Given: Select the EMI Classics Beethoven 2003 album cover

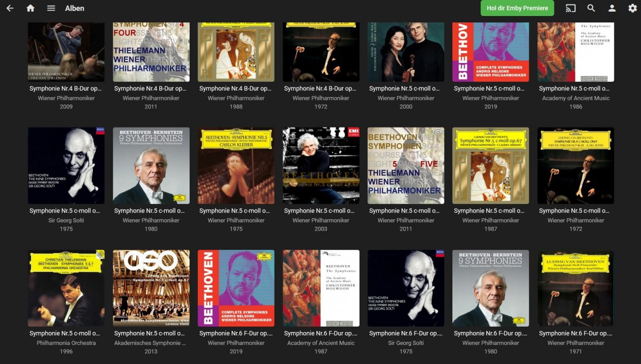Looking at the screenshot, I should pos(321,165).
